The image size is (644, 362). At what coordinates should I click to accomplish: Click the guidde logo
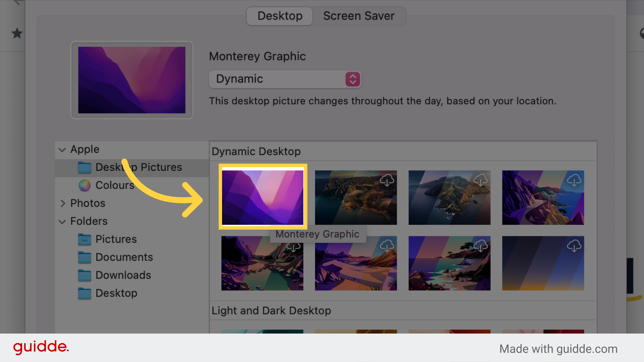pos(41,347)
